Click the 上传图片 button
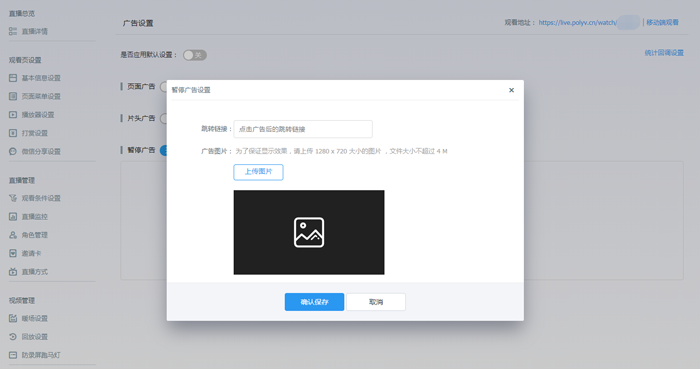700x369 pixels. 258,172
